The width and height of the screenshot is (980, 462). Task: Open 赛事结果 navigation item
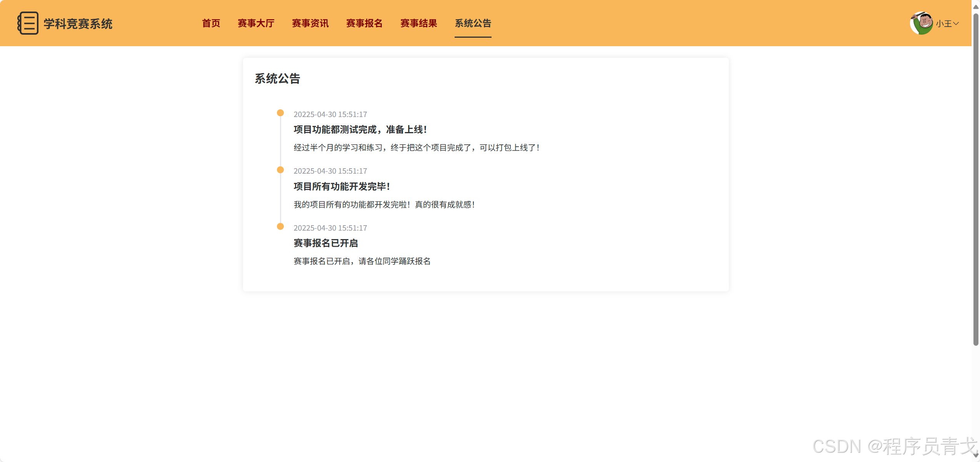coord(418,23)
